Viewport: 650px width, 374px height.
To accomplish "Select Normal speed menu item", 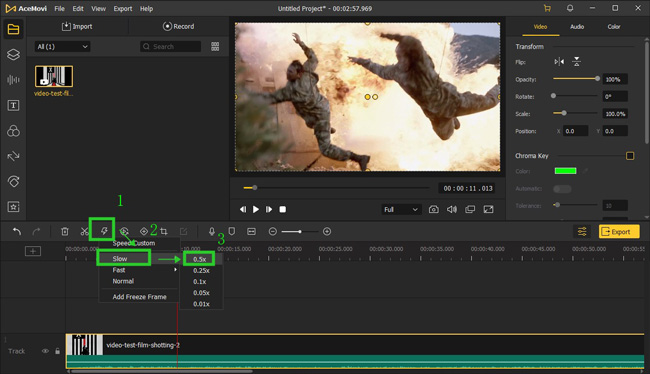I will (139, 281).
